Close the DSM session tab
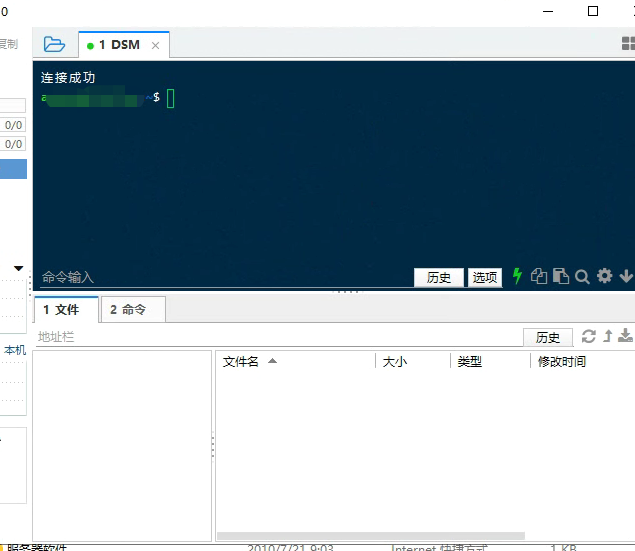Screen dimensions: 635x551 (x=155, y=45)
